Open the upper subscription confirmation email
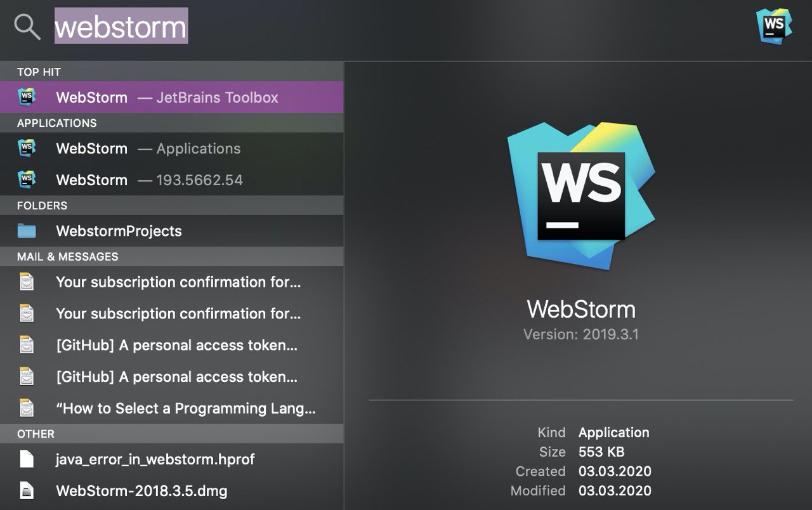This screenshot has height=510, width=812. point(172,282)
